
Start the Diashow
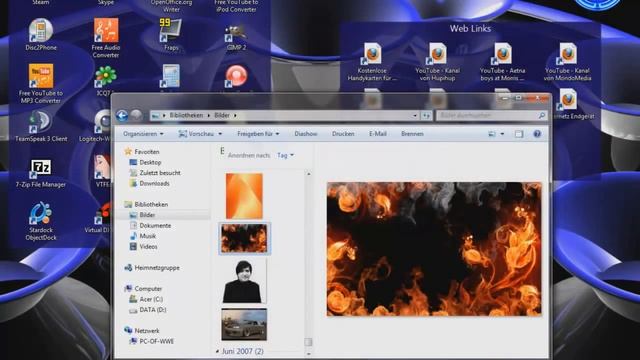[306, 134]
